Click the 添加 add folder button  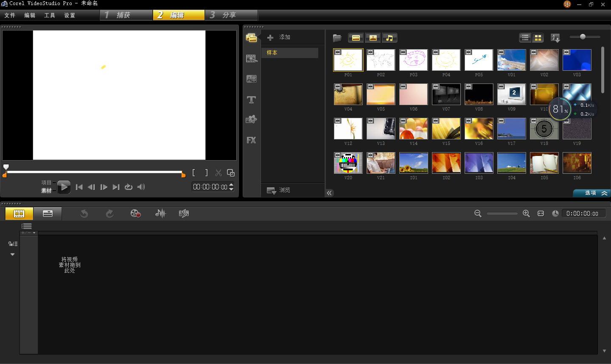[x=279, y=37]
